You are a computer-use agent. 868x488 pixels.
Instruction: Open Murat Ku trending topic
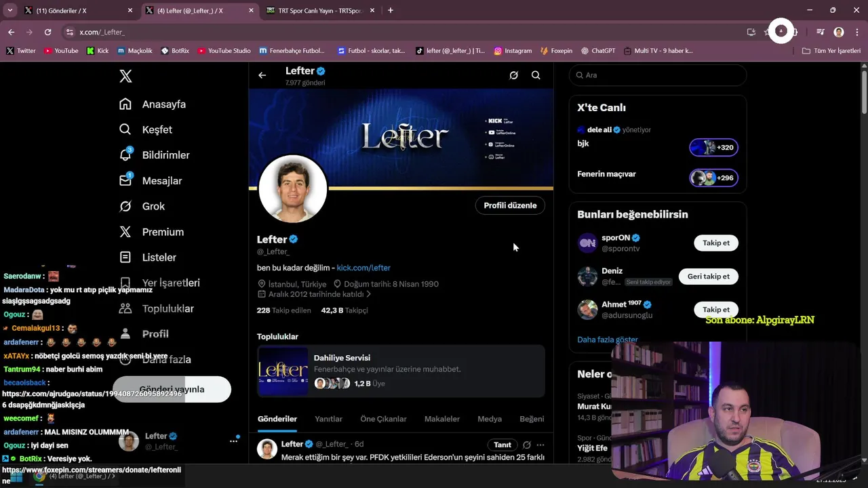594,407
